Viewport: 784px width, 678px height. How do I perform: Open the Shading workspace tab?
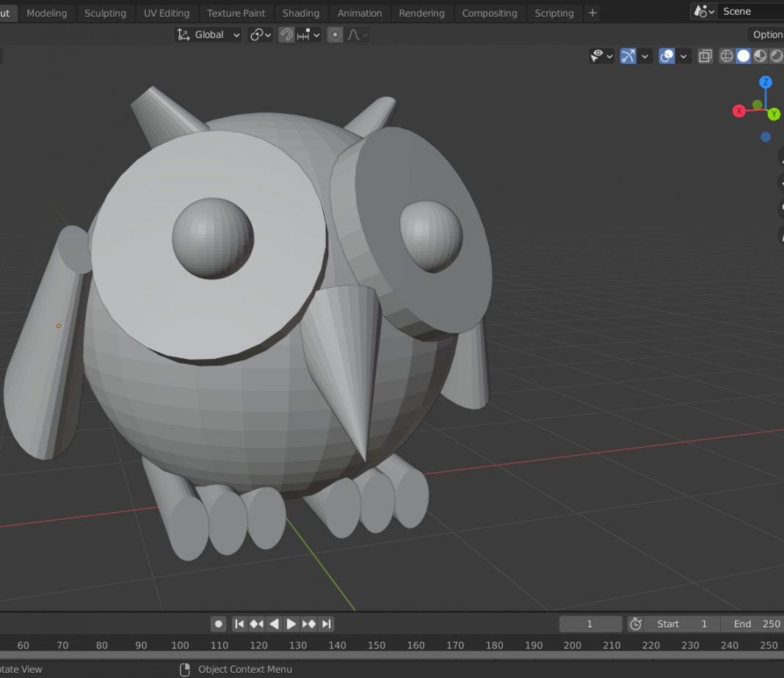click(x=301, y=13)
